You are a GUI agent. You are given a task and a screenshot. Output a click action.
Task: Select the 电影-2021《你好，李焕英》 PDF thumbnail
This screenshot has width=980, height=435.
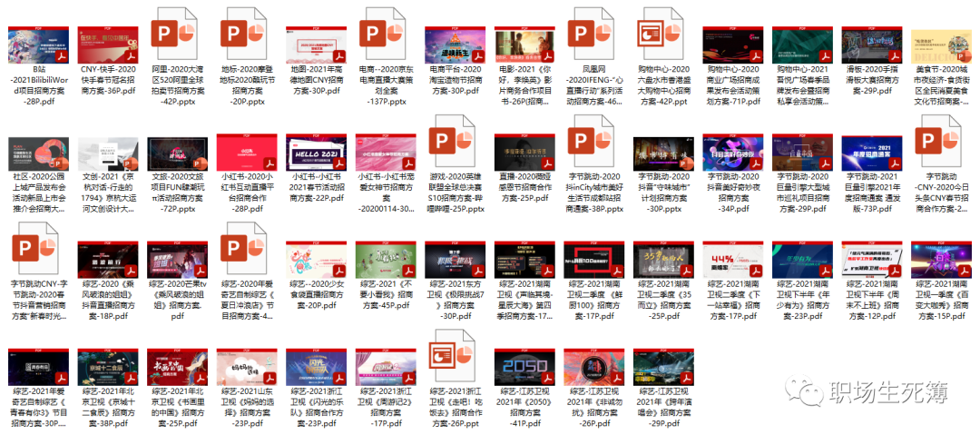tap(524, 45)
